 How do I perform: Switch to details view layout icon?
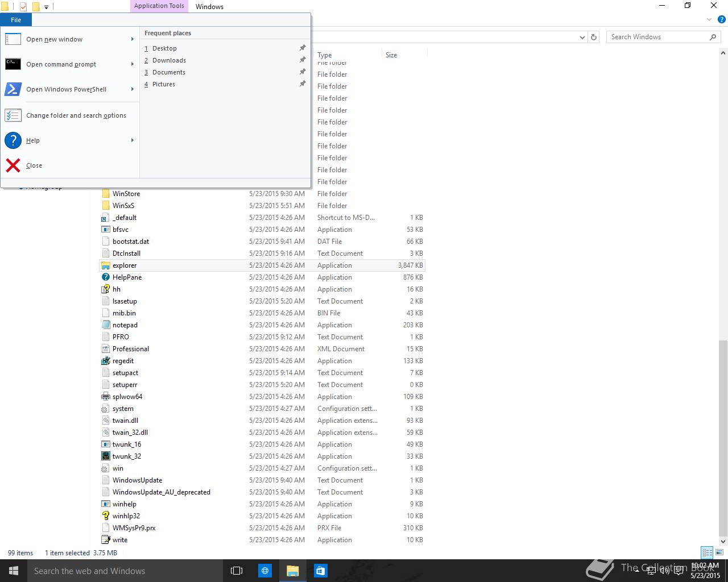pos(707,552)
